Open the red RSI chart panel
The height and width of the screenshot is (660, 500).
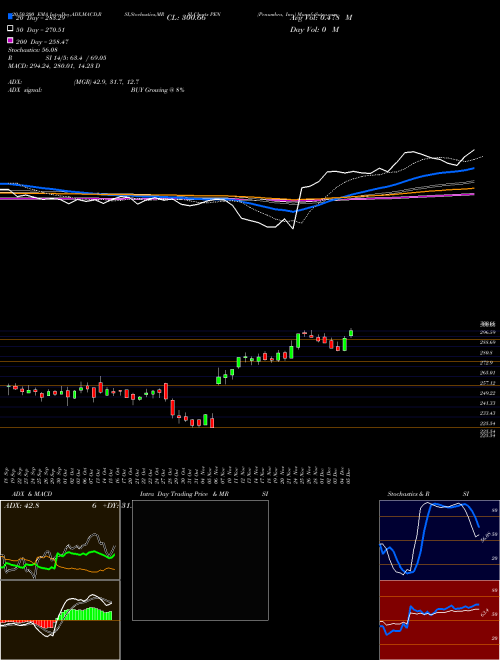tap(439, 620)
